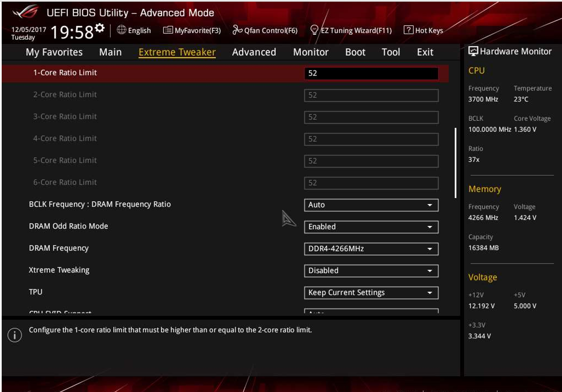Click the 100.0000 MHz BCLK value

tap(489, 129)
